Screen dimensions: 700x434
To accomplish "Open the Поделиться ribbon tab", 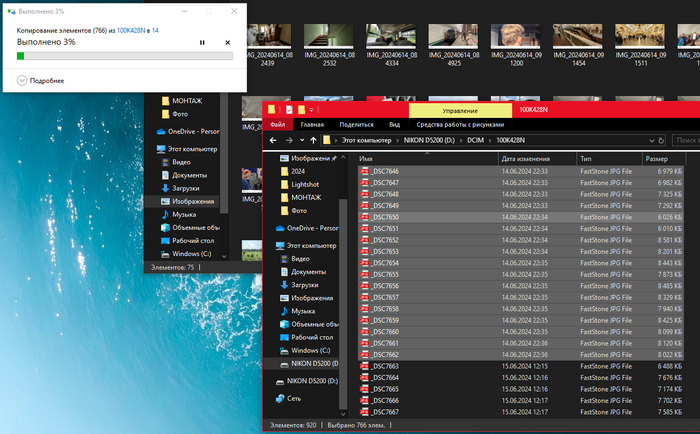I will point(356,124).
